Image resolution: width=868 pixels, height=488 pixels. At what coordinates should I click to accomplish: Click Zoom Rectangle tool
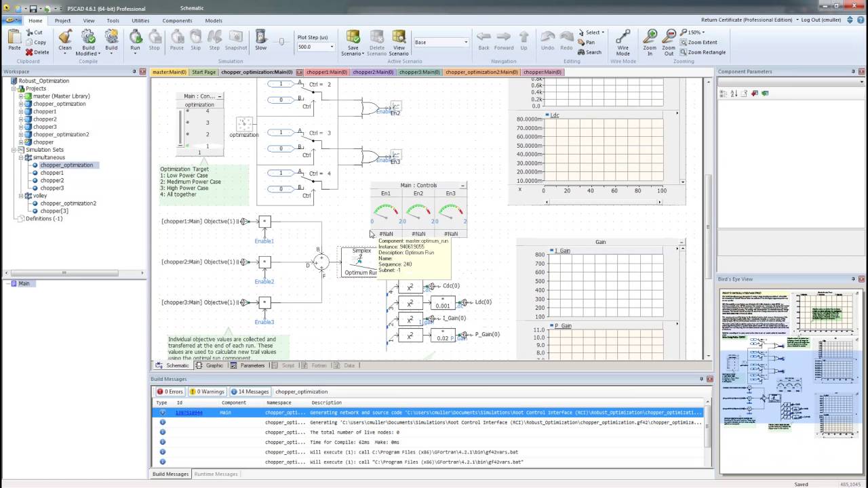click(702, 52)
